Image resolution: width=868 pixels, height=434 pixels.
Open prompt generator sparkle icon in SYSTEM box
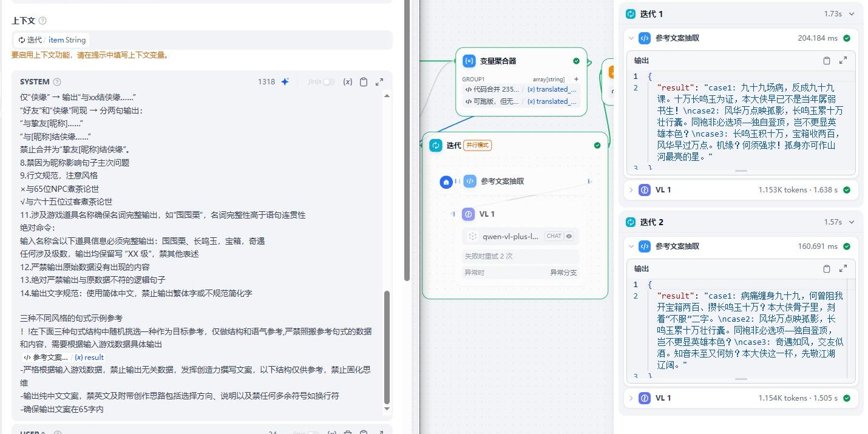coord(285,82)
